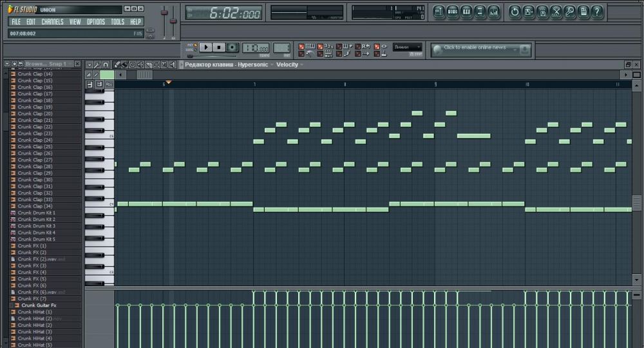
Task: Click the wrench tools icon in piano roll
Action: [x=97, y=65]
